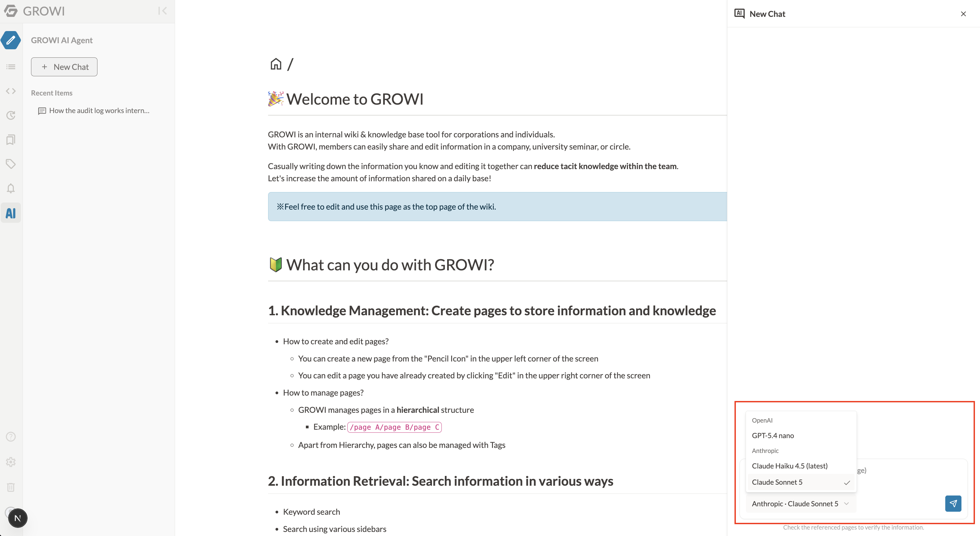Click the "Welcome to GROWI" heading
This screenshot has height=536, width=980.
(345, 99)
